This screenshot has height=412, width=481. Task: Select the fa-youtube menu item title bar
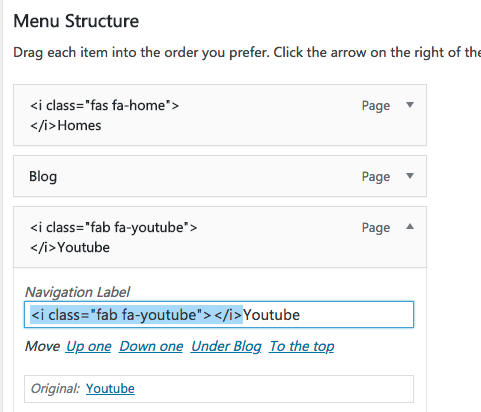(220, 237)
